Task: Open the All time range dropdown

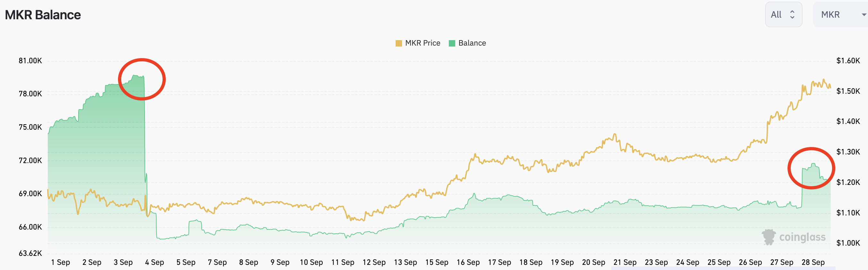Action: coord(783,14)
